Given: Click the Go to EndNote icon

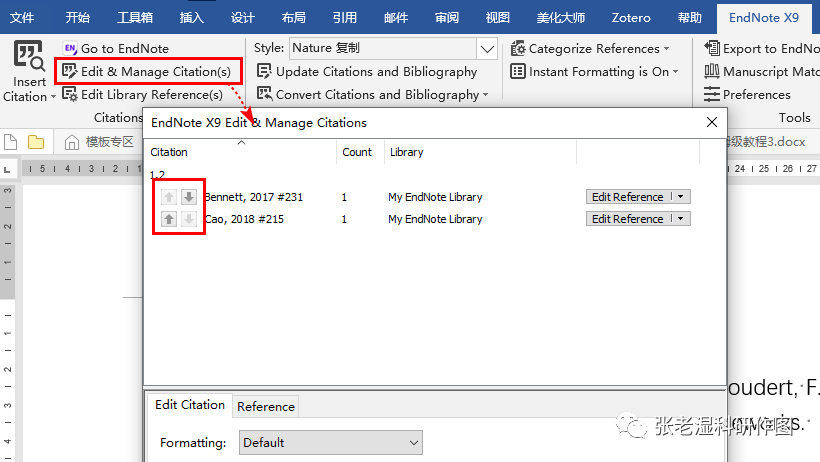Looking at the screenshot, I should click(70, 48).
